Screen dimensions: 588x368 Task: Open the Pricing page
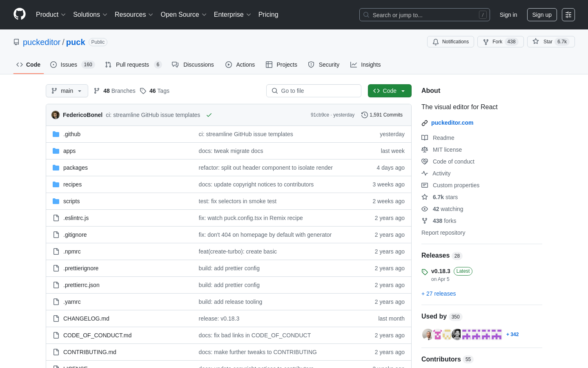click(x=268, y=15)
